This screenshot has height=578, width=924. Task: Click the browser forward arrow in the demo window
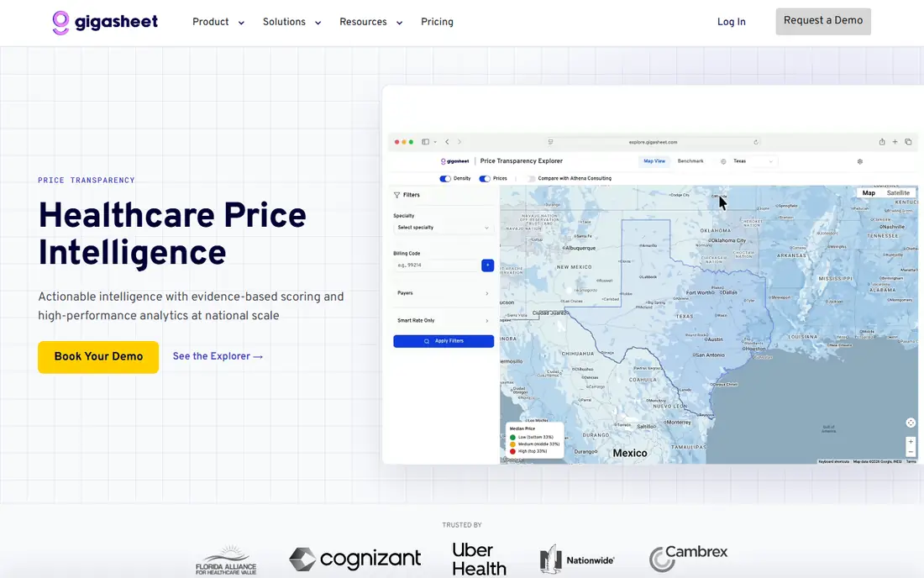pos(459,142)
